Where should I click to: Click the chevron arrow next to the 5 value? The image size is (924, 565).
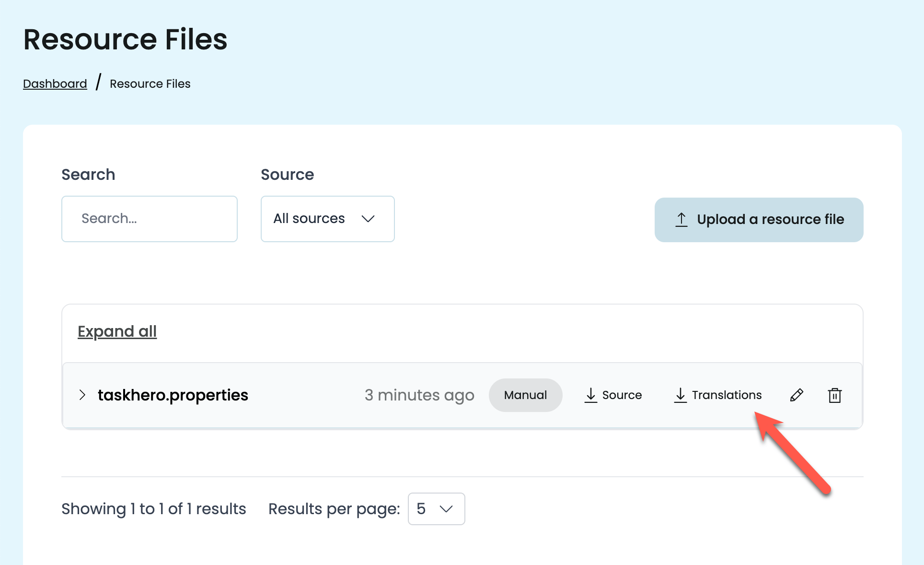446,509
